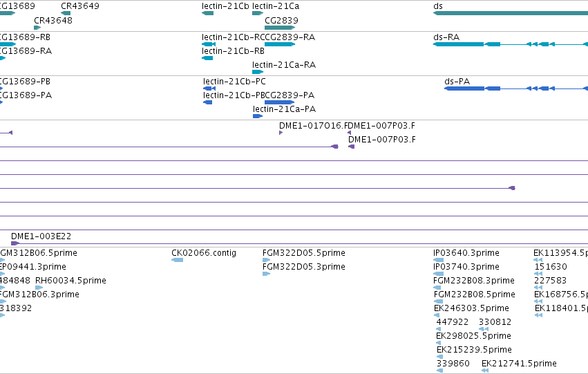This screenshot has height=374, width=588.
Task: Select the 339860 EST label
Action: click(453, 364)
